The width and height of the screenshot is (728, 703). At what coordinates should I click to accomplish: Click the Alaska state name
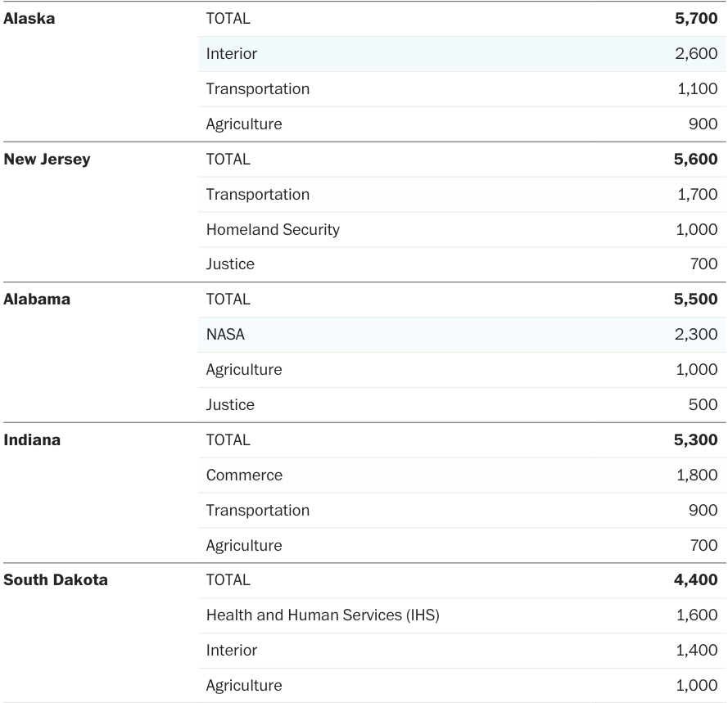pyautogui.click(x=29, y=19)
